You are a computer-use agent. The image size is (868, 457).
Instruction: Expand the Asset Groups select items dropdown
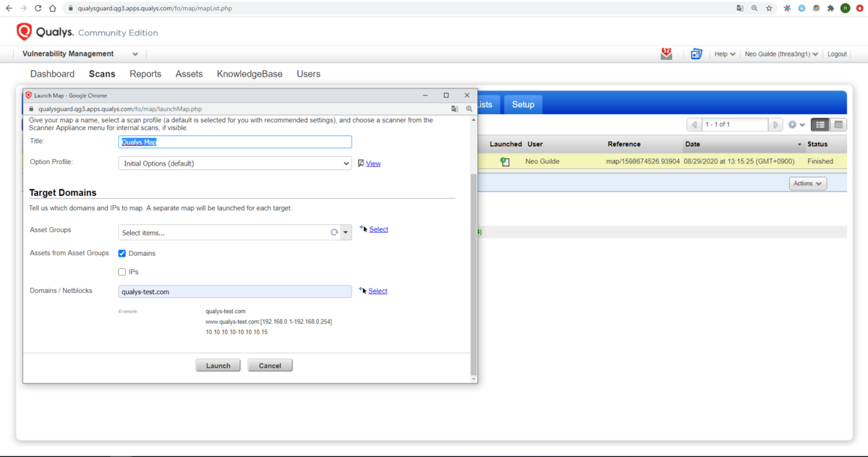(346, 232)
